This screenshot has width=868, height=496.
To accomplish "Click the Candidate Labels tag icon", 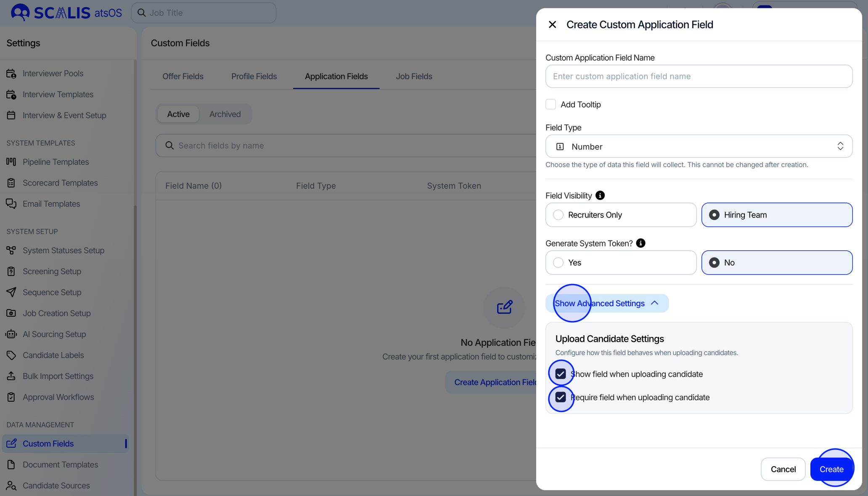I will coord(11,355).
